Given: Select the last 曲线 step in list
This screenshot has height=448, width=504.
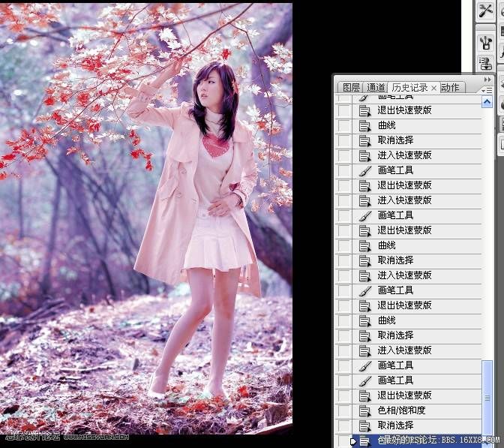Looking at the screenshot, I should click(417, 320).
